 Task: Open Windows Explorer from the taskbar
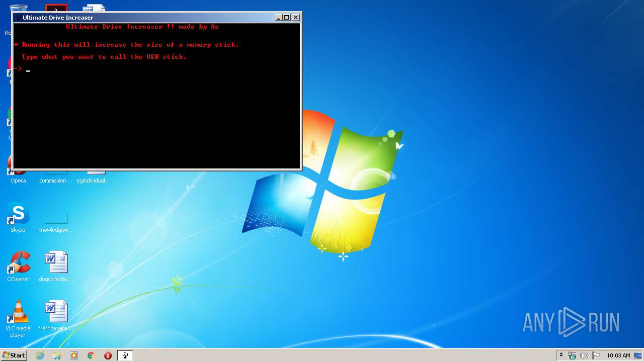click(x=57, y=355)
